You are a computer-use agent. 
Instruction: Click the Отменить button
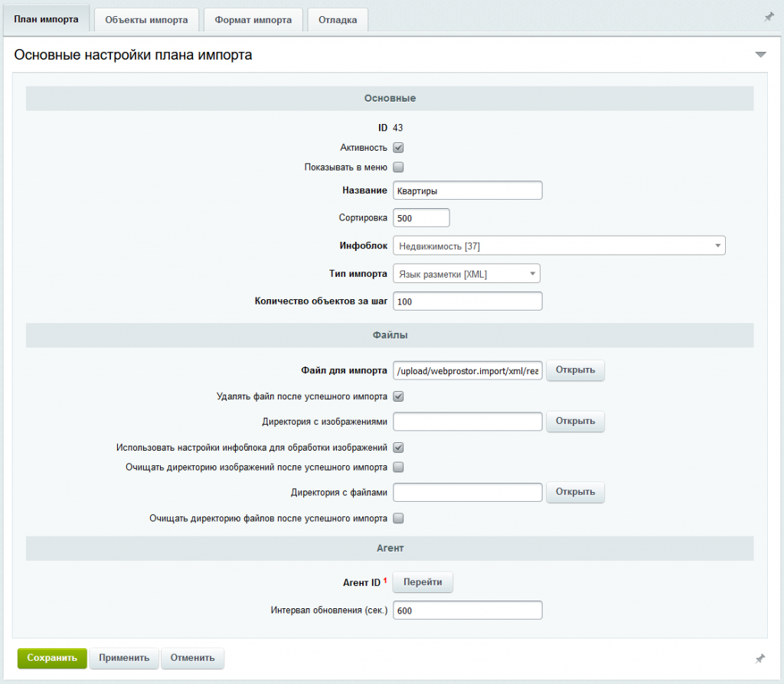click(x=192, y=658)
